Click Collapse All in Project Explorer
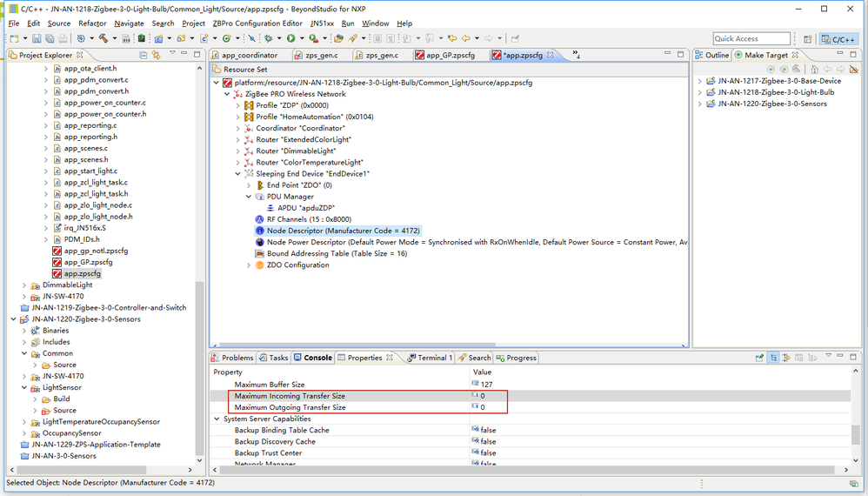 pyautogui.click(x=144, y=55)
